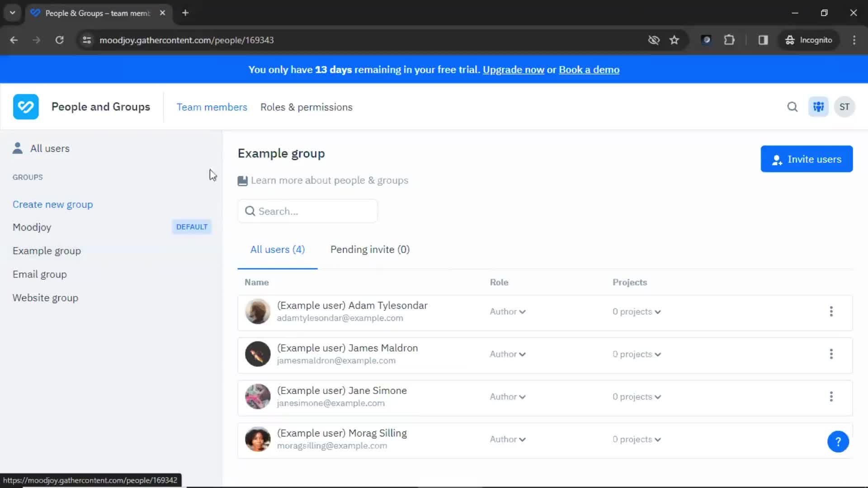This screenshot has height=488, width=868.
Task: Click the help question mark button
Action: pos(838,441)
